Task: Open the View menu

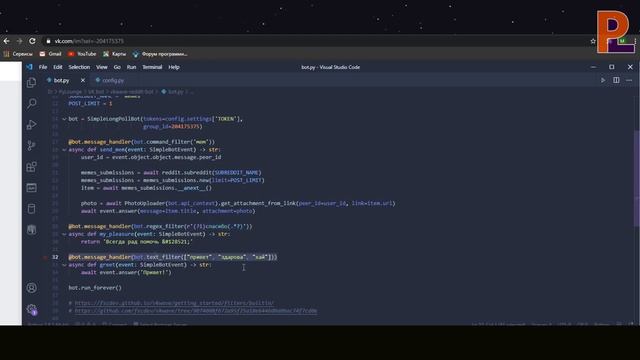Action: coord(102,67)
